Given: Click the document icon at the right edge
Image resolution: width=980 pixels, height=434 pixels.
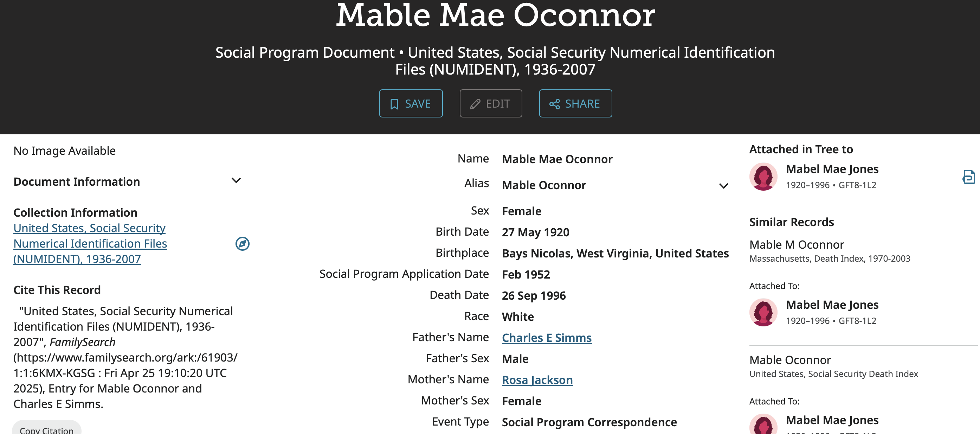Looking at the screenshot, I should pos(968,177).
